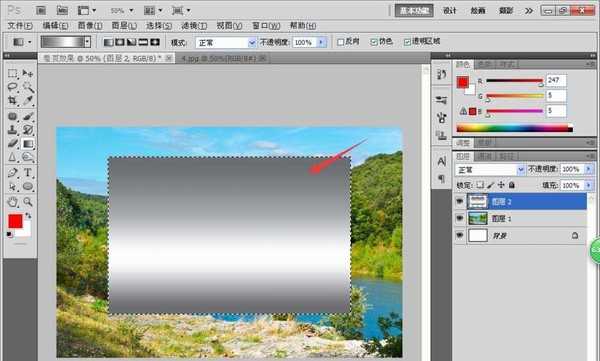Select the Hand tool

(13, 202)
